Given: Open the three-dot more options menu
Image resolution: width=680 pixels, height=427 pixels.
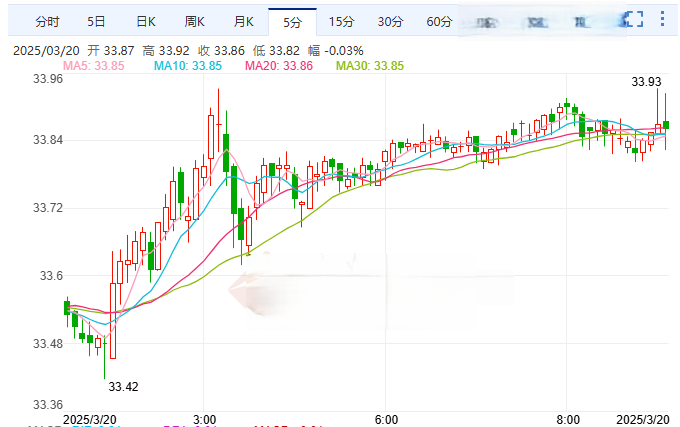Looking at the screenshot, I should (x=662, y=19).
